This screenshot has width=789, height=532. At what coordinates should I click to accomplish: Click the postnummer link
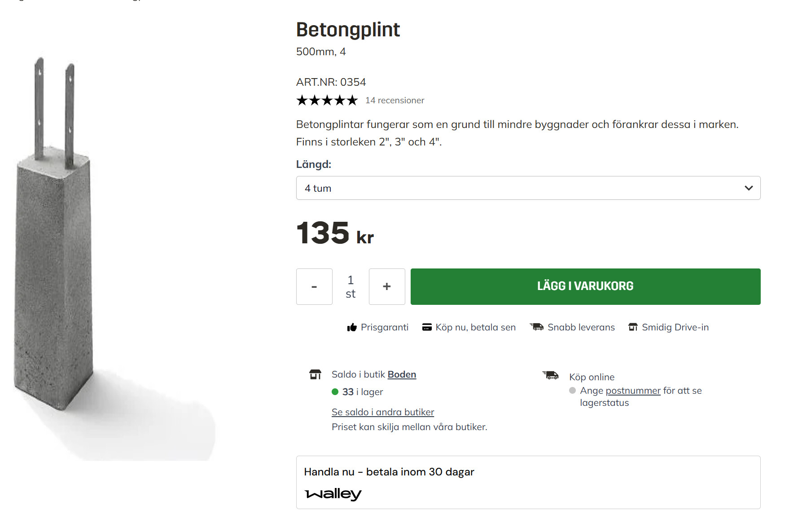(x=633, y=391)
